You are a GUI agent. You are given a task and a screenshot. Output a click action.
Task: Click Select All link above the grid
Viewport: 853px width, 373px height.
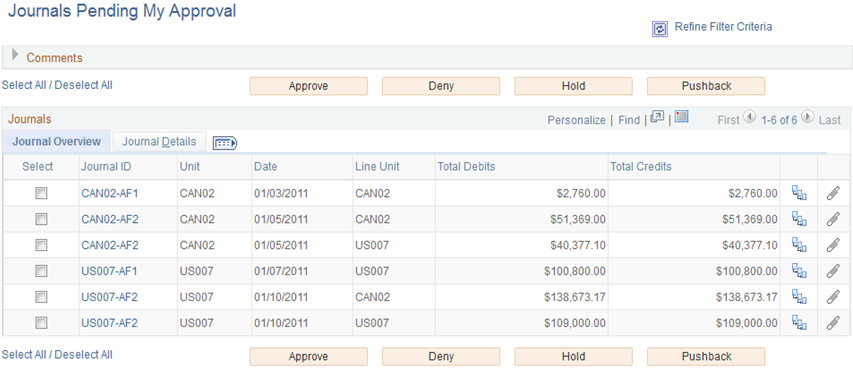pos(24,85)
